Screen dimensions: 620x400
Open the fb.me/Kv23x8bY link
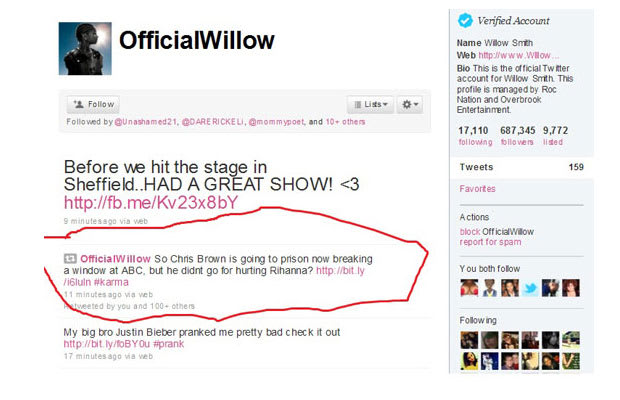(x=151, y=203)
